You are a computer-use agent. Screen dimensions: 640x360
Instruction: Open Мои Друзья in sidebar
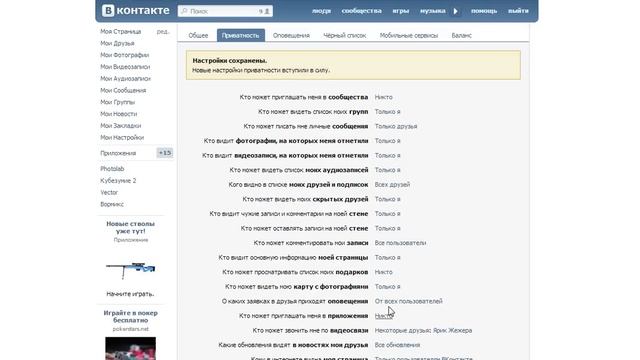pyautogui.click(x=117, y=43)
